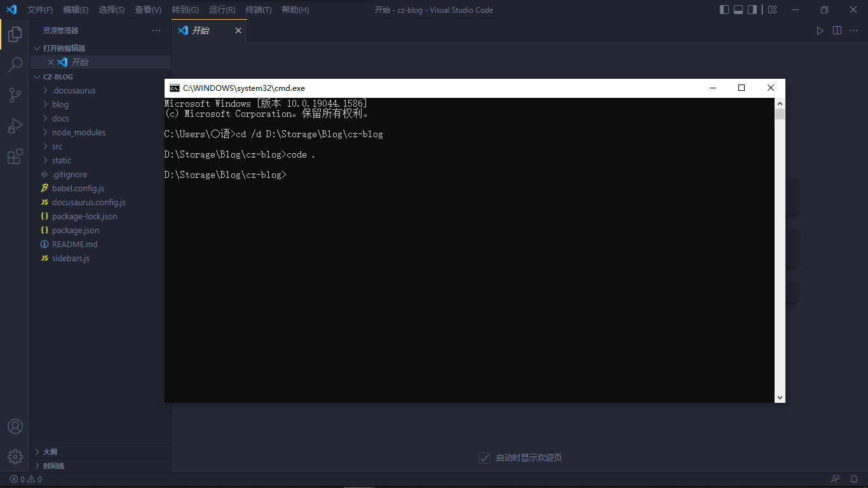Screen dimensions: 868x488
Task: Close 开始 in open editors list
Action: coord(51,62)
